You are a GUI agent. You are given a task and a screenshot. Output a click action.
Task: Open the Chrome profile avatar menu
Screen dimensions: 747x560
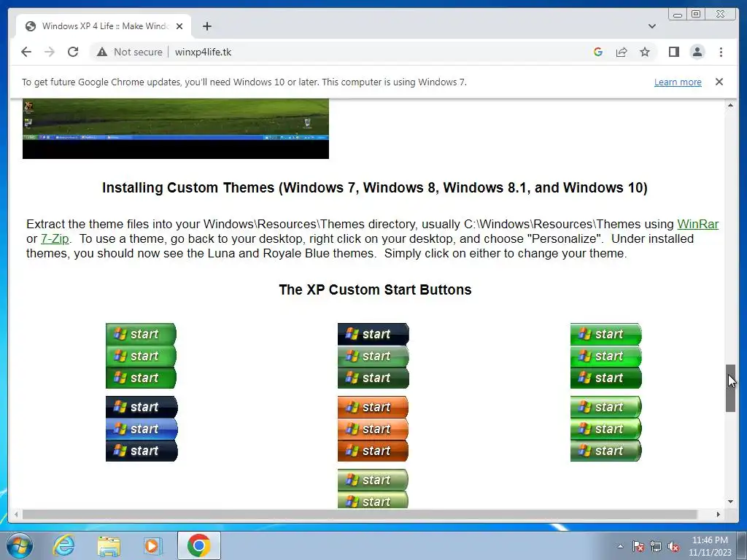[697, 52]
